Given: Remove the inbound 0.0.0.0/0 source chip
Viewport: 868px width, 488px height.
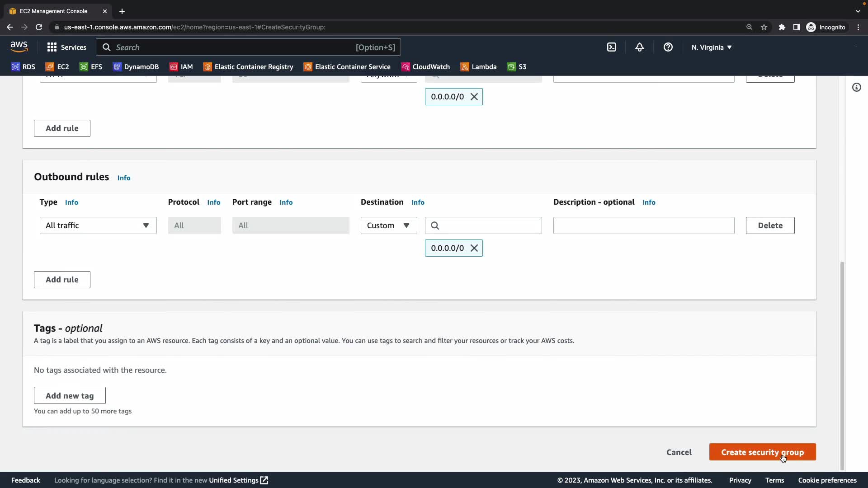Looking at the screenshot, I should pos(474,97).
